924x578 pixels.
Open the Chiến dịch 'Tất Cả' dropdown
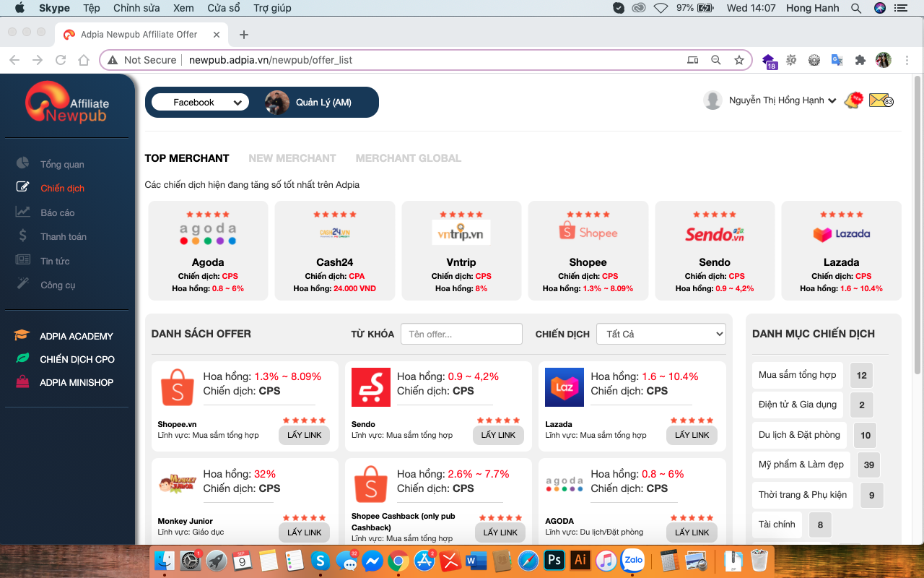pos(661,334)
